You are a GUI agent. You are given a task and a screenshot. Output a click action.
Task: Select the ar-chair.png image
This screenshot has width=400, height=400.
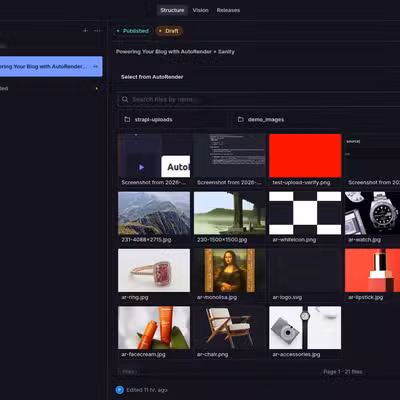(x=230, y=328)
